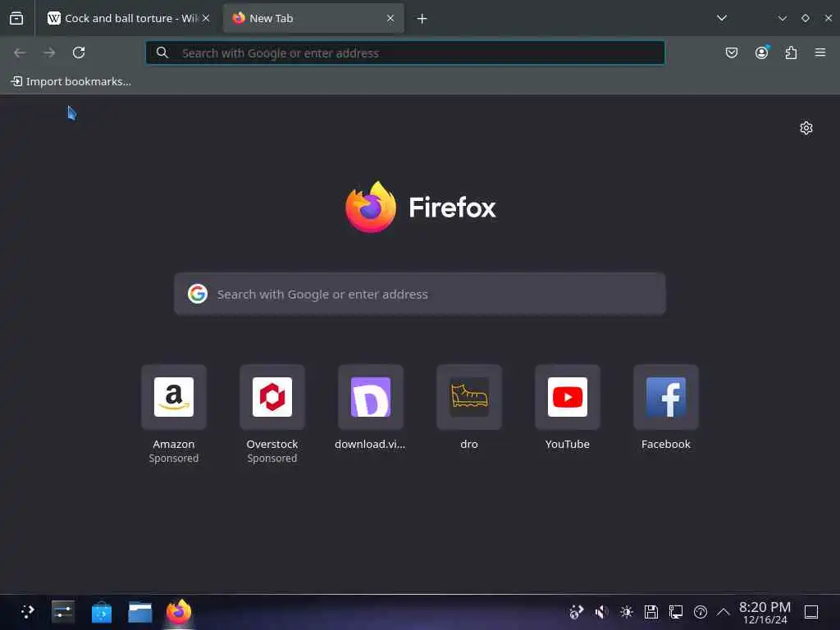The image size is (840, 630).
Task: Expand the list all tabs dropdown
Action: click(x=722, y=18)
